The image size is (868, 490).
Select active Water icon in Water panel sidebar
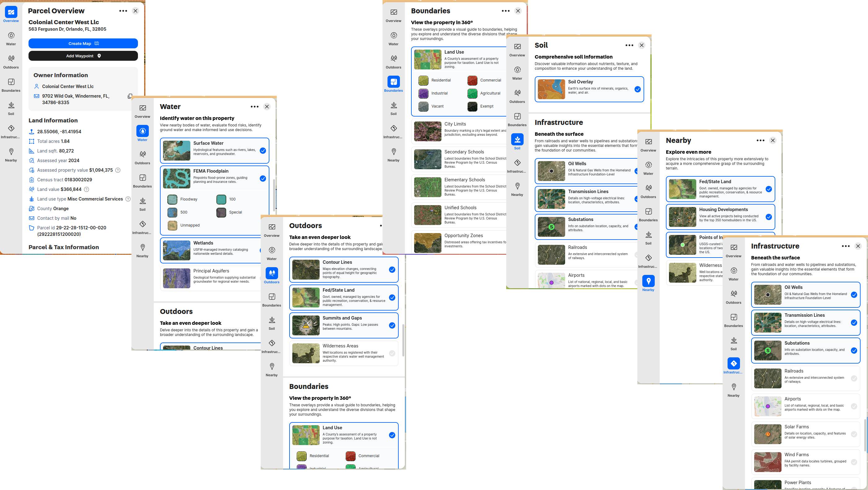coord(143,131)
